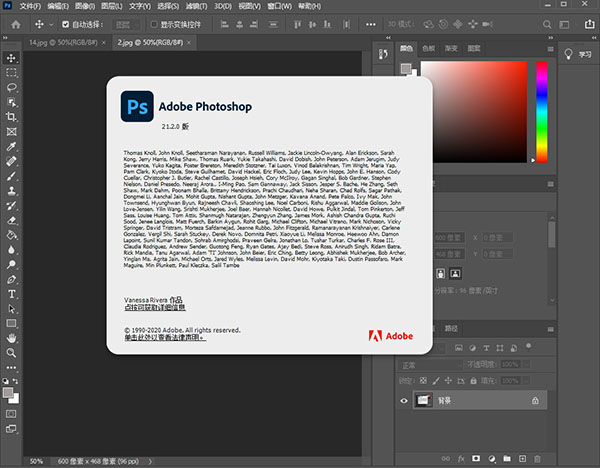Image resolution: width=600 pixels, height=468 pixels.
Task: Click the Home icon in options bar
Action: tap(16, 24)
